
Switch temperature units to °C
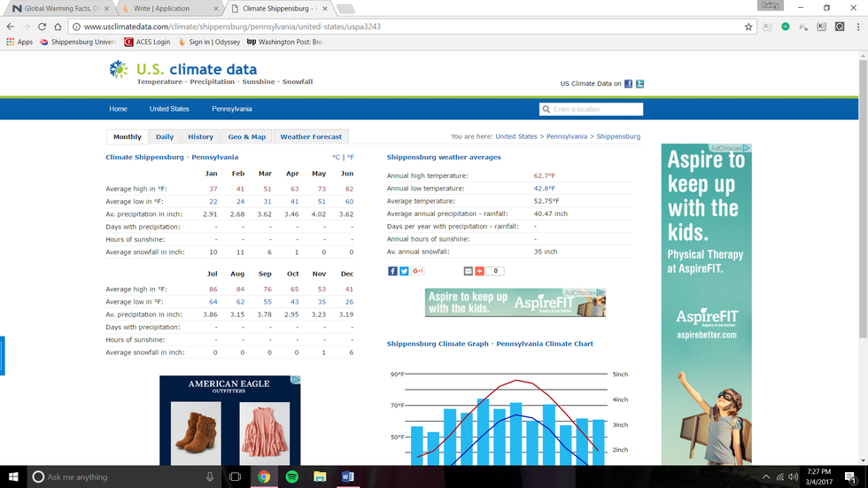[337, 157]
